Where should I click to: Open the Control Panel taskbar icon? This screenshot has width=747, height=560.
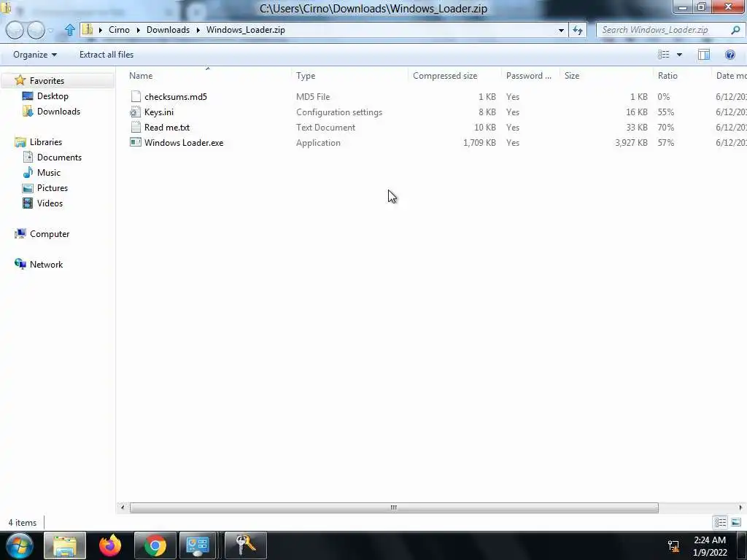tap(198, 545)
